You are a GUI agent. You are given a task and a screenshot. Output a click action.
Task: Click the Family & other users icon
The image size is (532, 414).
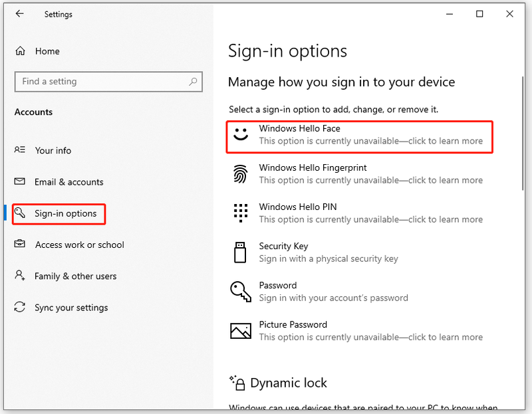click(x=20, y=275)
